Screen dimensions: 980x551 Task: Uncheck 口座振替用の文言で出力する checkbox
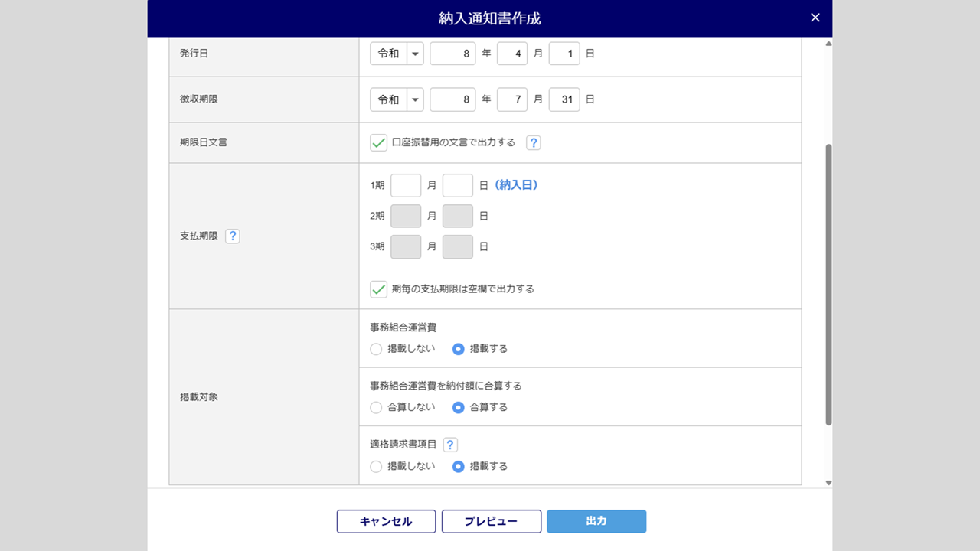378,142
